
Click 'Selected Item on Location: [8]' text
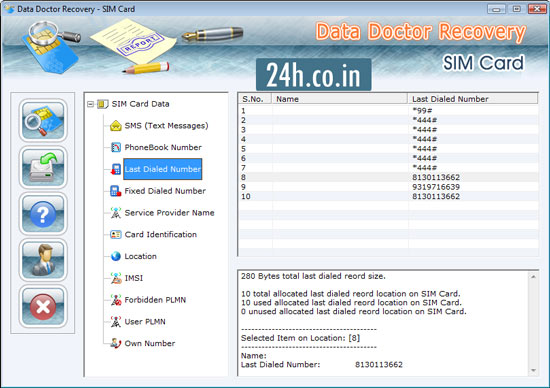pyautogui.click(x=300, y=338)
